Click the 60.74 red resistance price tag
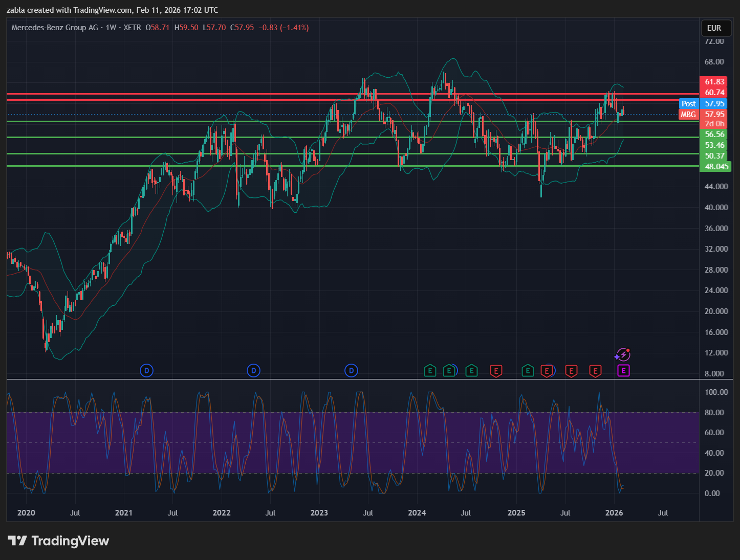The height and width of the screenshot is (560, 740). [x=714, y=93]
